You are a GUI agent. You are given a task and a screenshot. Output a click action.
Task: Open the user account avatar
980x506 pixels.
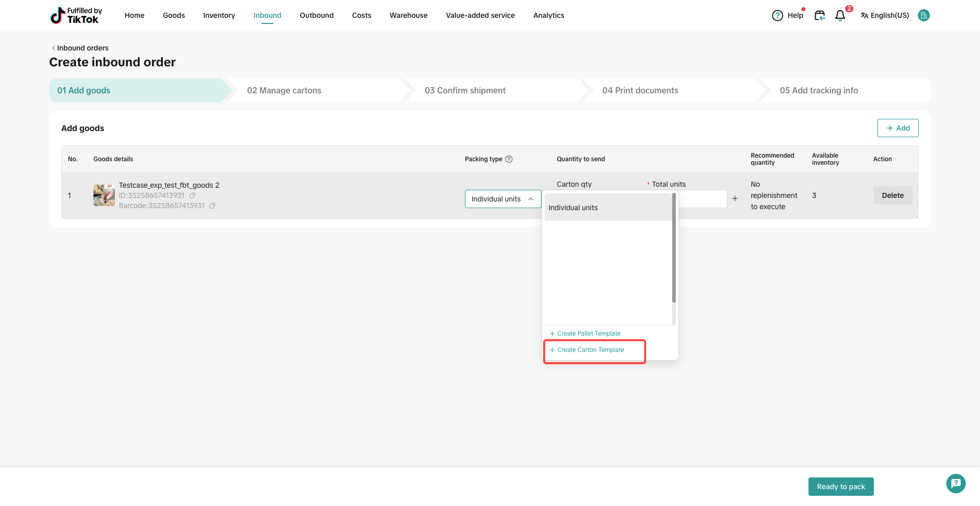pos(923,15)
